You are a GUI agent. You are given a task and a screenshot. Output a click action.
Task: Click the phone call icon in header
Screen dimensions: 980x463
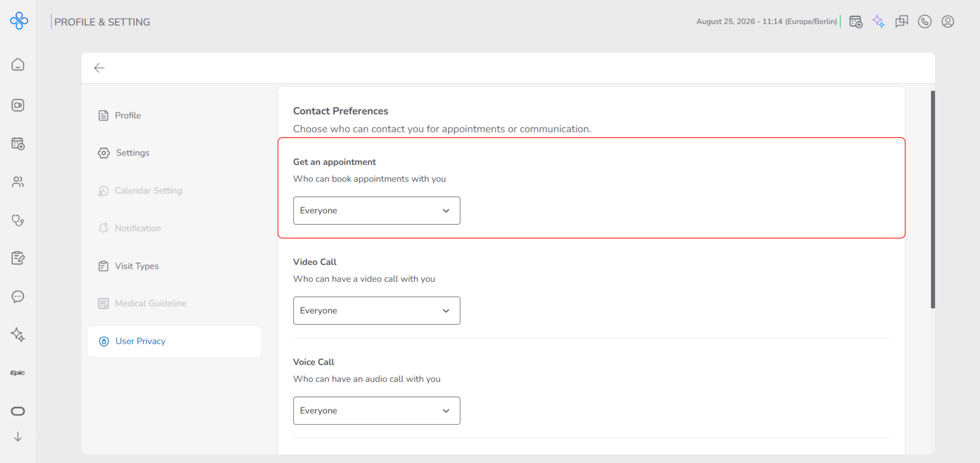pos(924,21)
